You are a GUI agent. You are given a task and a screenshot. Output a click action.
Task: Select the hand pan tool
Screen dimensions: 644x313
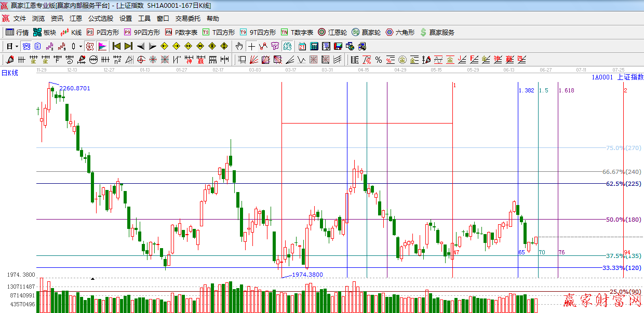coord(239,46)
